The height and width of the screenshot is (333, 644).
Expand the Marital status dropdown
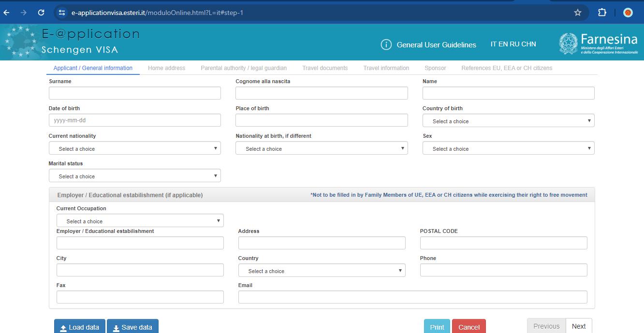point(134,176)
